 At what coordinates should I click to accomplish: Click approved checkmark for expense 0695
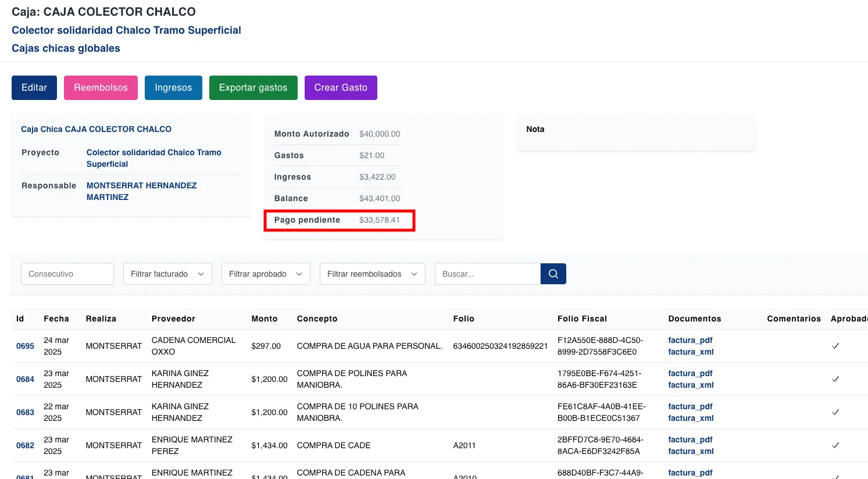coord(835,346)
